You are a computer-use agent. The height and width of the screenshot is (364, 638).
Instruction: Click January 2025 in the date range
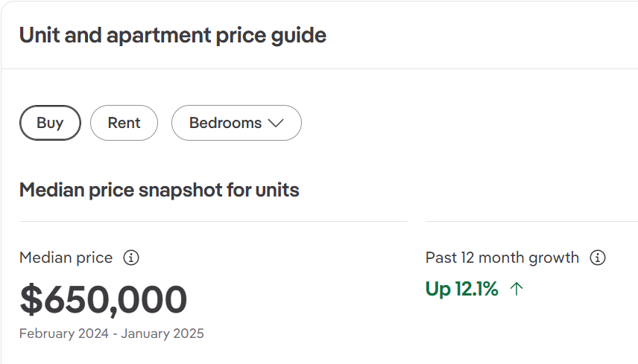tap(162, 333)
